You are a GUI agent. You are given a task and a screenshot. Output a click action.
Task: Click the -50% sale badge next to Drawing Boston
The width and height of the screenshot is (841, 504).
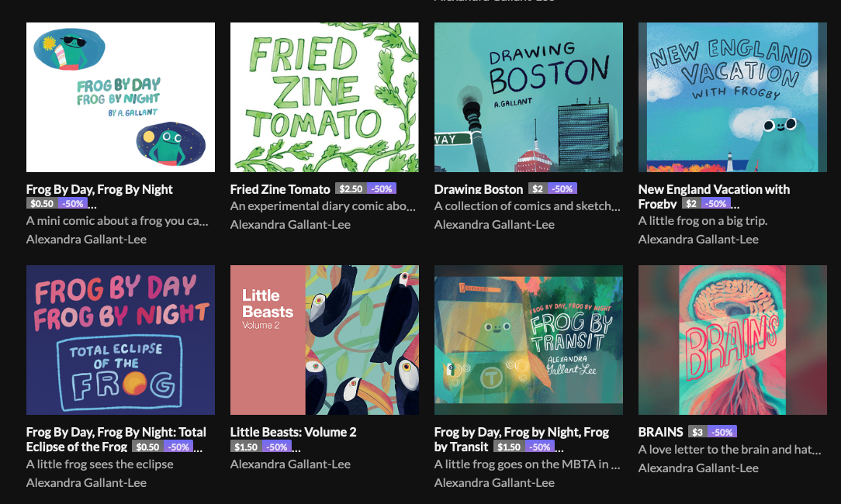562,189
